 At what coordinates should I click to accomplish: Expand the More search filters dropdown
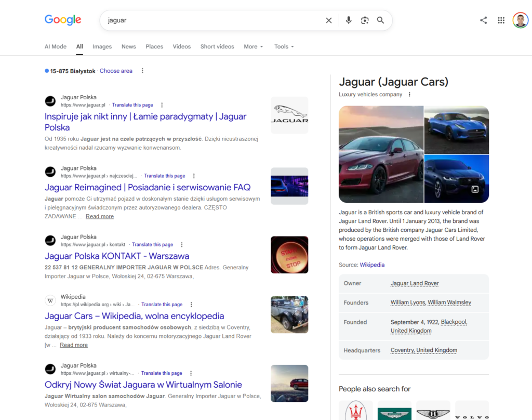point(254,46)
